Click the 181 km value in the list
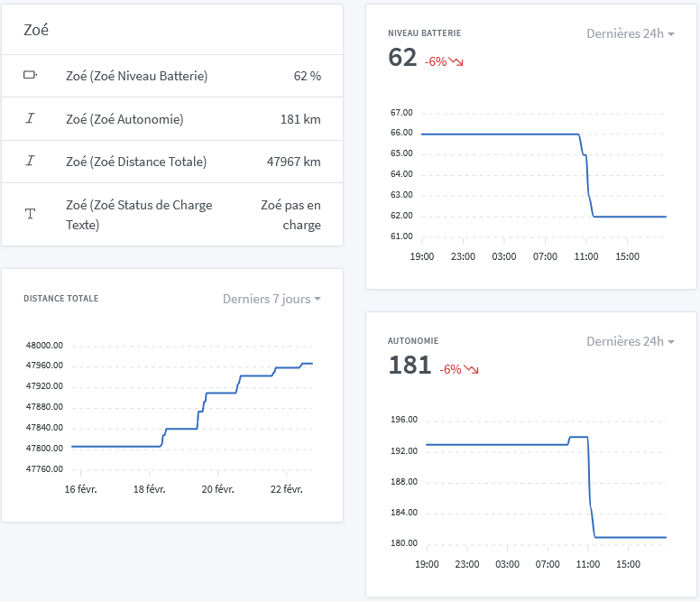 (x=300, y=119)
